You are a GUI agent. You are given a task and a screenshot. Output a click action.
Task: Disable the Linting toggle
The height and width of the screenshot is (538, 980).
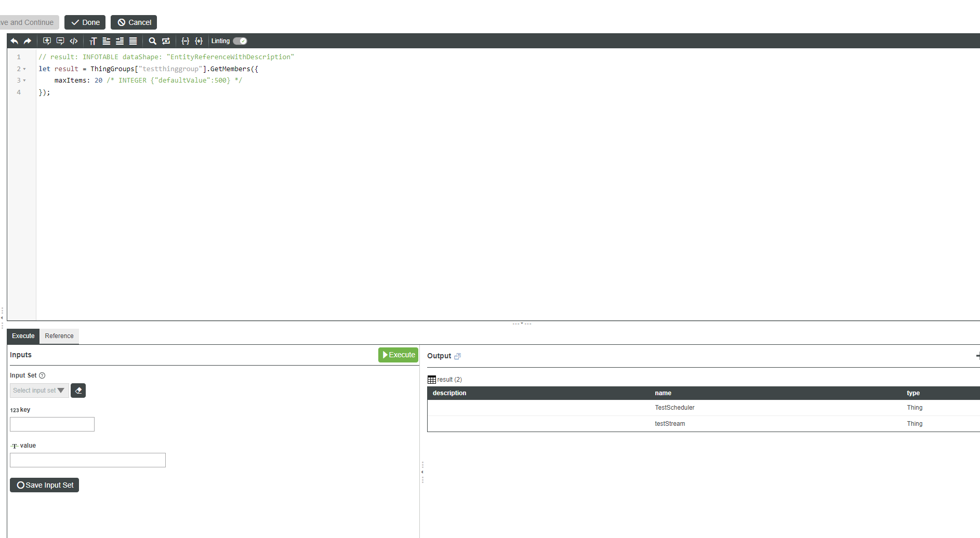pos(240,41)
